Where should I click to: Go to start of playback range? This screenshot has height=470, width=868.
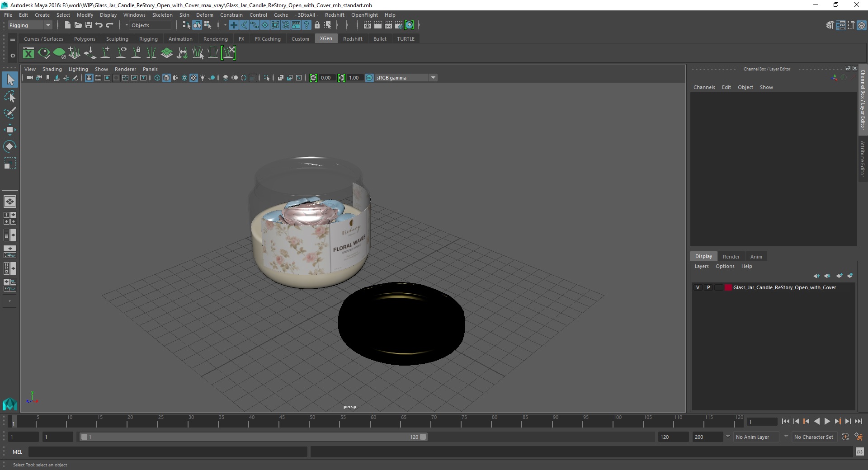pyautogui.click(x=785, y=421)
